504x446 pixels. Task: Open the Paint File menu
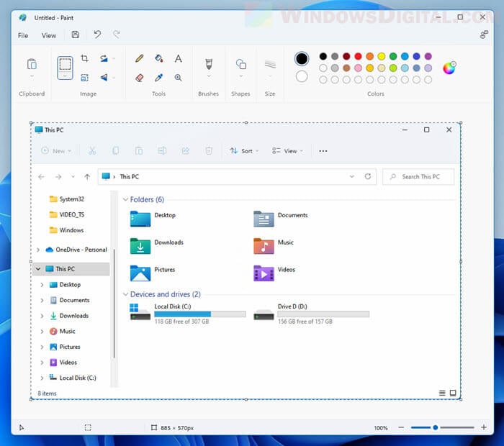click(x=23, y=35)
